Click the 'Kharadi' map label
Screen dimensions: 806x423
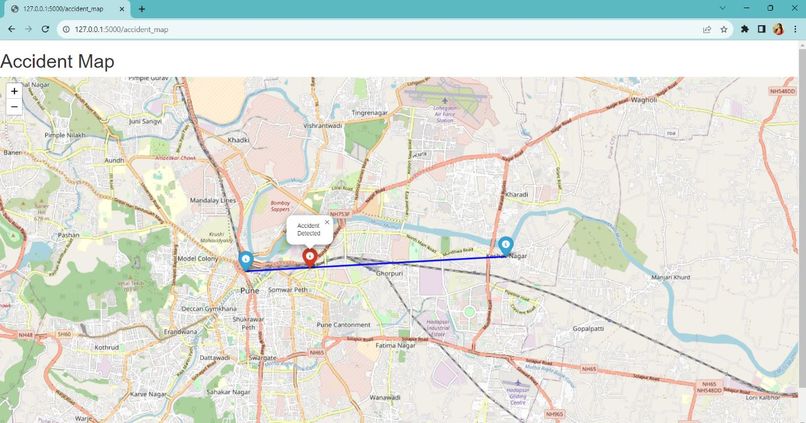pos(517,194)
